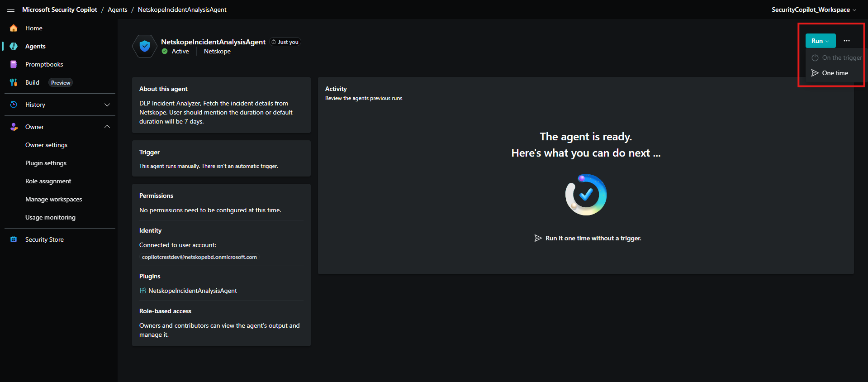Click the green Active status icon

point(165,52)
